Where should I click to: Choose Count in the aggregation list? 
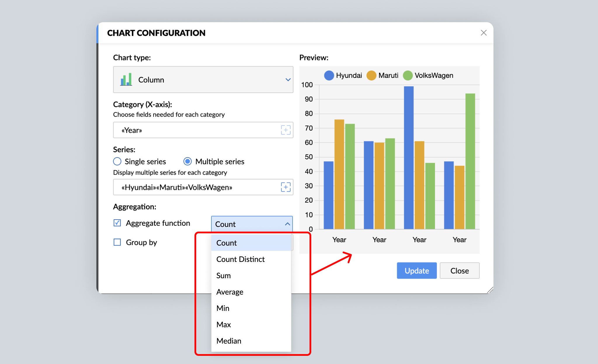(x=251, y=243)
